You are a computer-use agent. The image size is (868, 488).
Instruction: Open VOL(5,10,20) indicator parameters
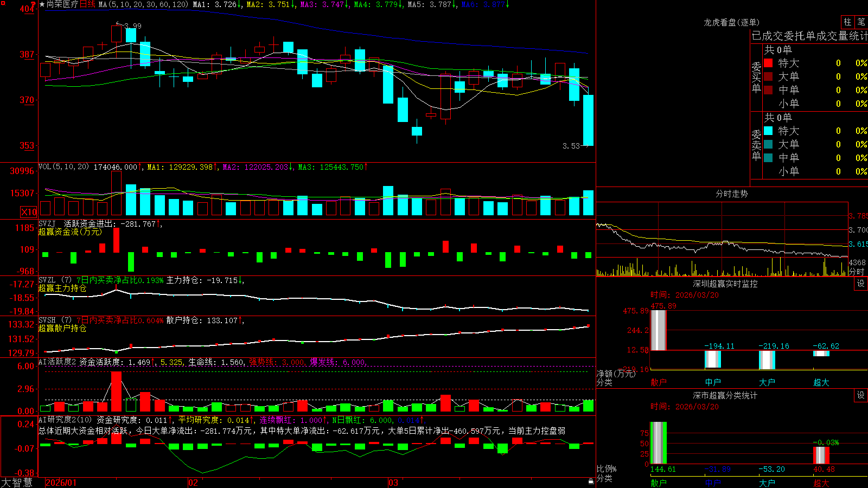pyautogui.click(x=64, y=167)
